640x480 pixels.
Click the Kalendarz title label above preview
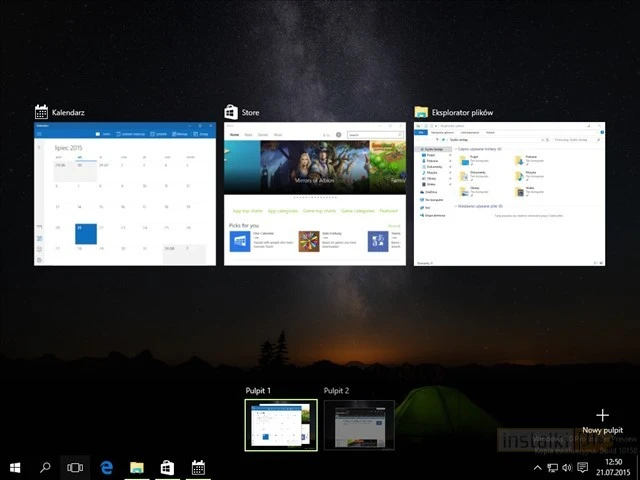pos(68,113)
